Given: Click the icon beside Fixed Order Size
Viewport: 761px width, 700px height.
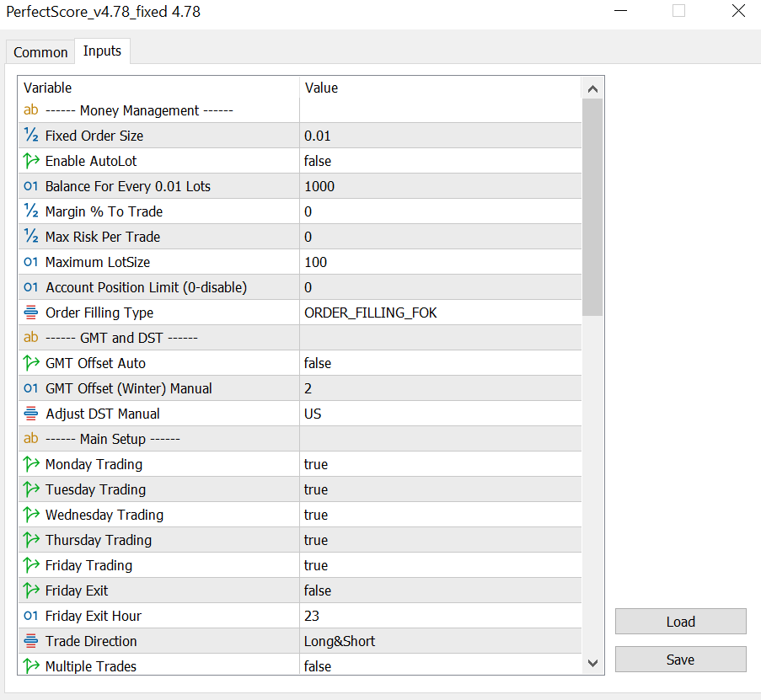Looking at the screenshot, I should click(x=31, y=136).
